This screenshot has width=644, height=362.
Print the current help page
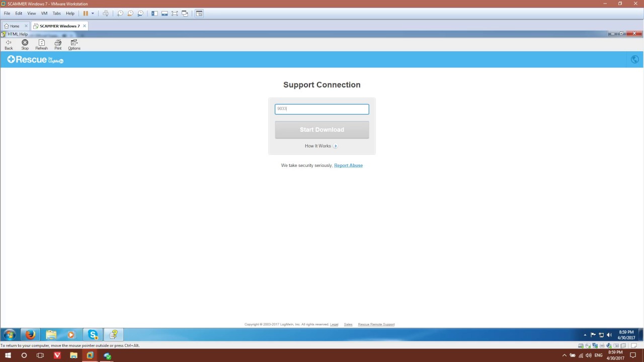(57, 45)
